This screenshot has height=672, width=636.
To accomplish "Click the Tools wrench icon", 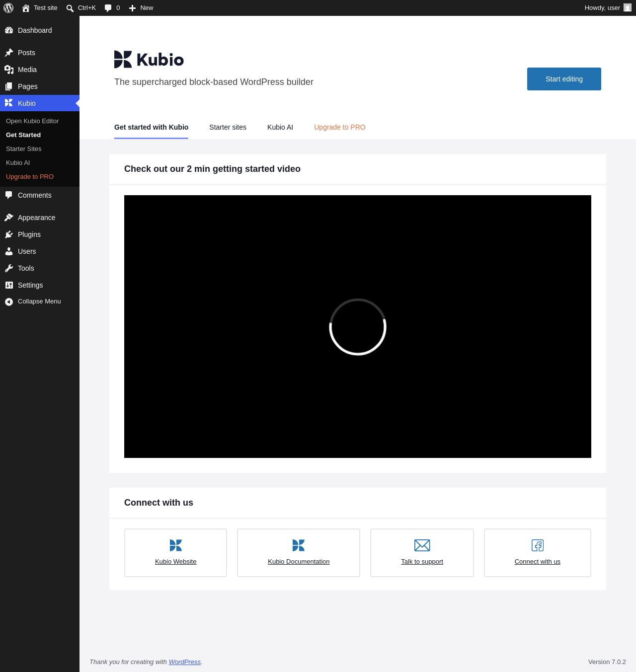I will 9,268.
